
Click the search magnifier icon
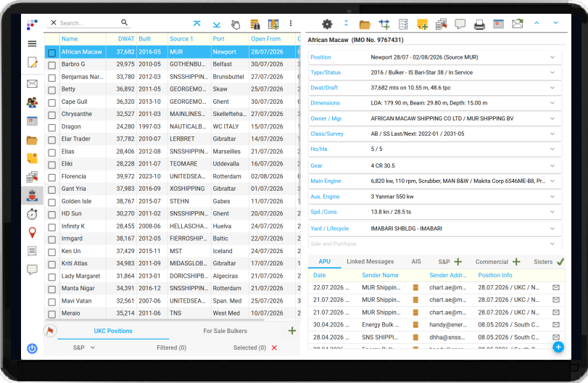(x=124, y=22)
